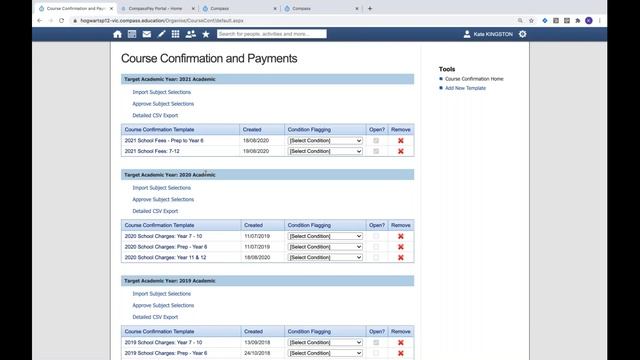Click the browser zoom magnifier icon
The image size is (640, 360).
[x=520, y=20]
